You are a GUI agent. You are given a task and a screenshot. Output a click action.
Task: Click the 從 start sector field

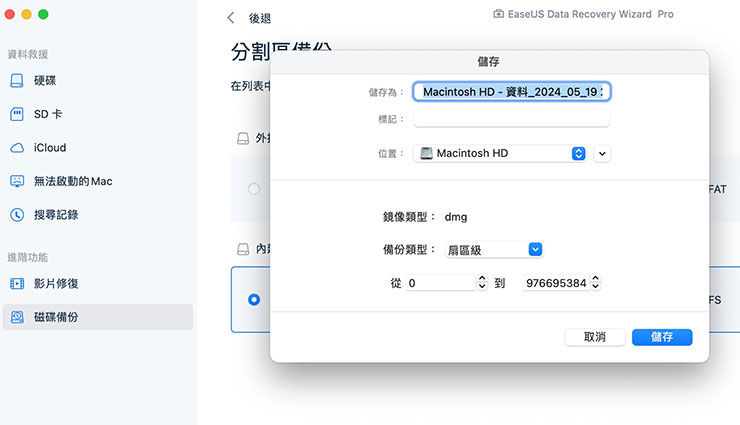click(x=440, y=283)
